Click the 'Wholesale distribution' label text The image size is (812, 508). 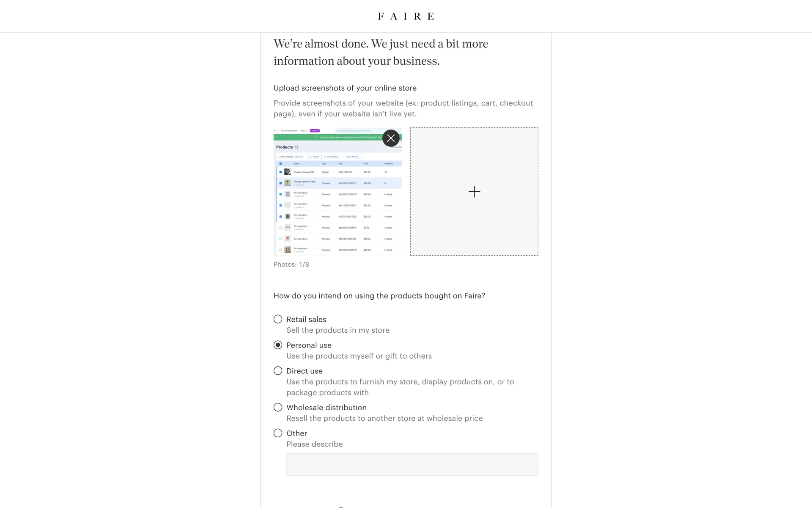(x=326, y=408)
